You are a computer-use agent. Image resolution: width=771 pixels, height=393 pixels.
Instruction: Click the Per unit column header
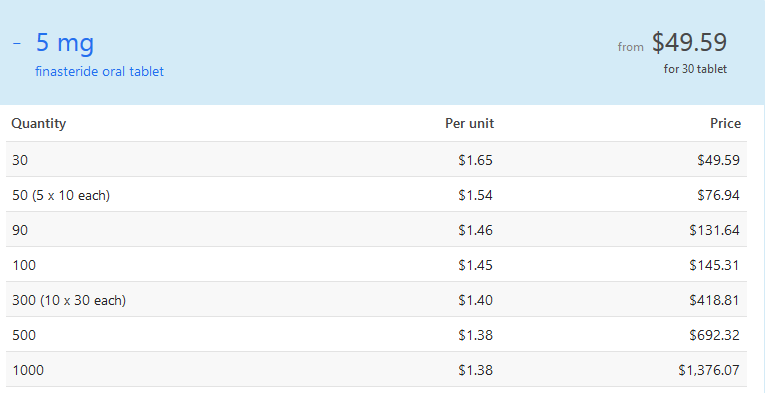pyautogui.click(x=470, y=123)
